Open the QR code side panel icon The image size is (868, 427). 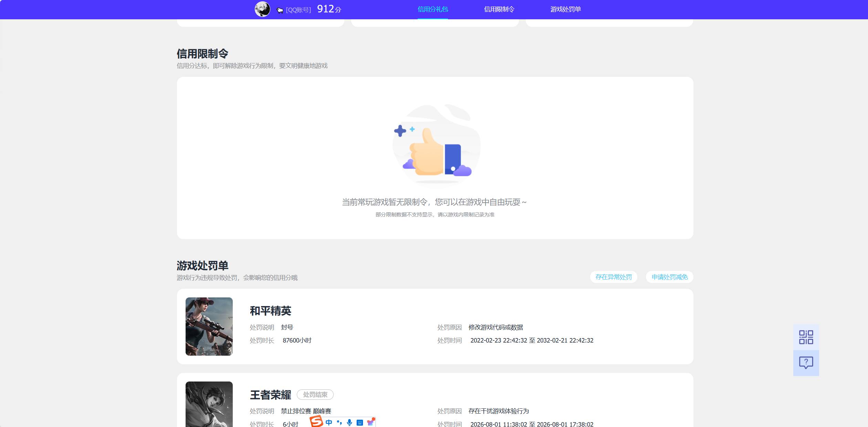pos(806,337)
